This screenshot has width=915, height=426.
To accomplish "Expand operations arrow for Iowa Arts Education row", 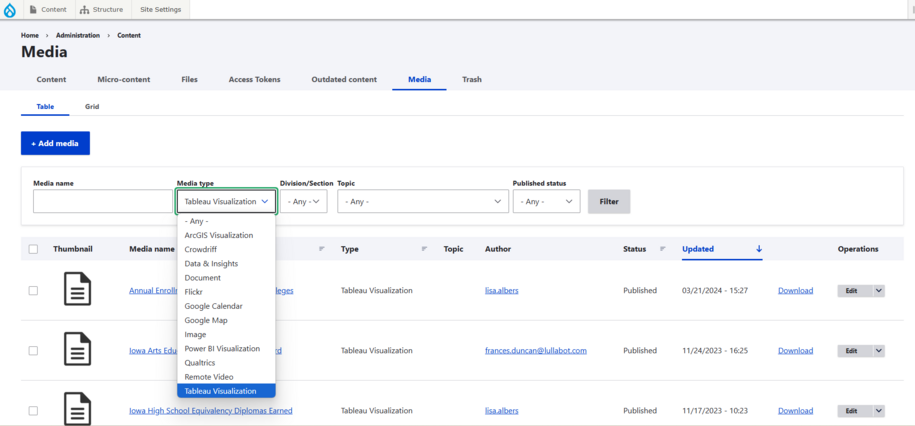I will (x=879, y=351).
